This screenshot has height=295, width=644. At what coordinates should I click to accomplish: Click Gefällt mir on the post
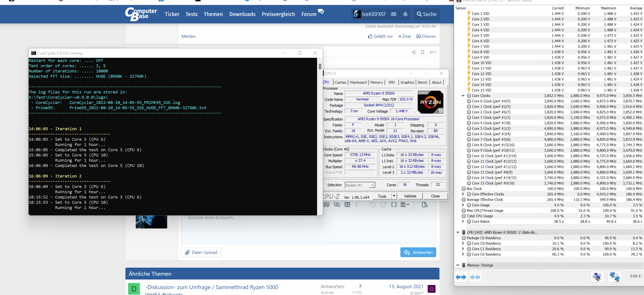tap(380, 36)
